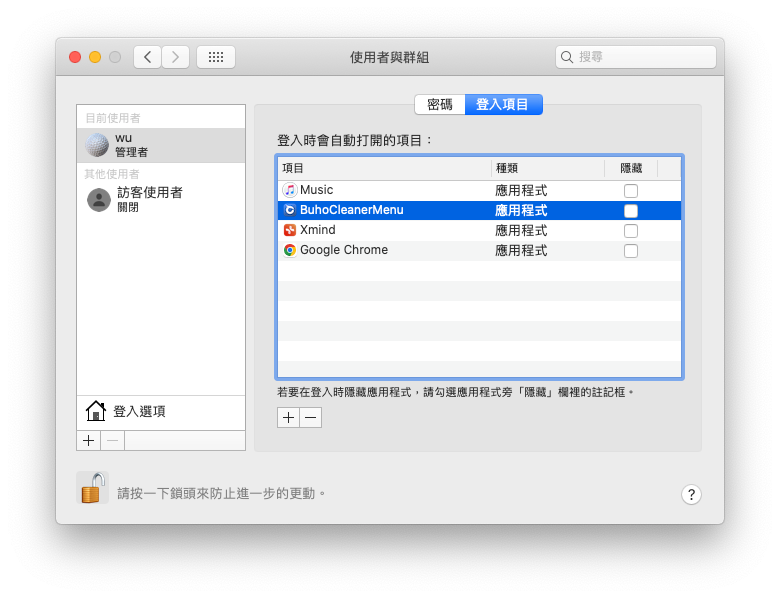Open 登入選項 settings
The width and height of the screenshot is (780, 598).
[x=161, y=411]
